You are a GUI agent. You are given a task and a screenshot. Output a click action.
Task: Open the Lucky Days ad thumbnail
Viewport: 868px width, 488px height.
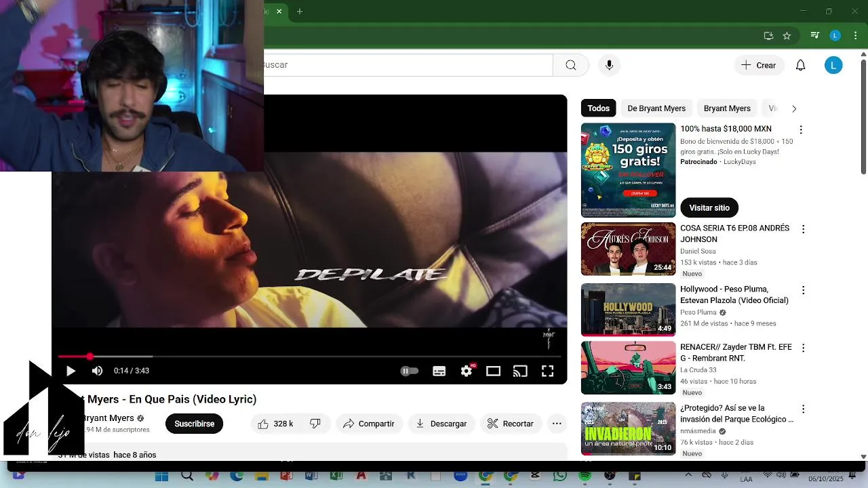pos(629,170)
